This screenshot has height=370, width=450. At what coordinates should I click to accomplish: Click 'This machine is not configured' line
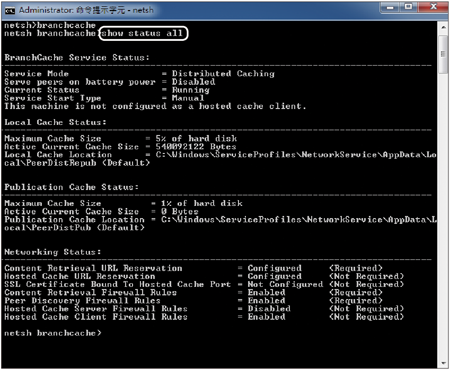155,106
